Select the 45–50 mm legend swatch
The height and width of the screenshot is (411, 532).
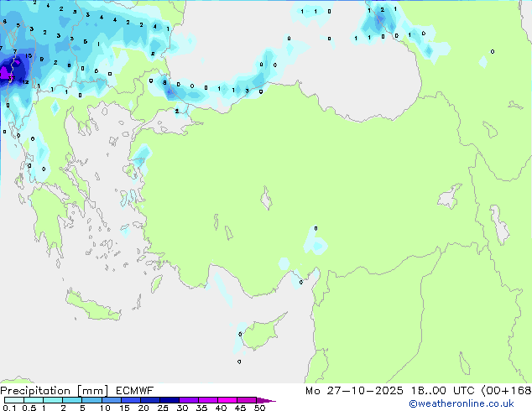point(247,400)
